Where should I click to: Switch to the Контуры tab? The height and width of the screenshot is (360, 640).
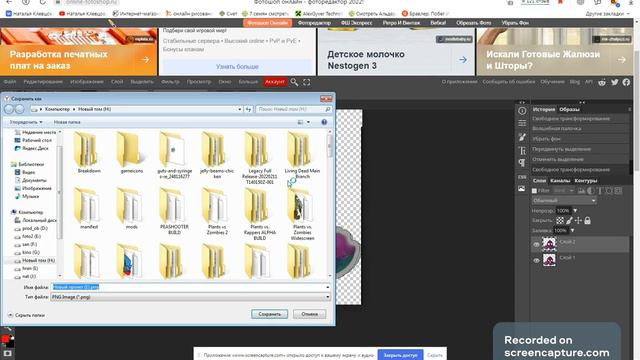[586, 180]
